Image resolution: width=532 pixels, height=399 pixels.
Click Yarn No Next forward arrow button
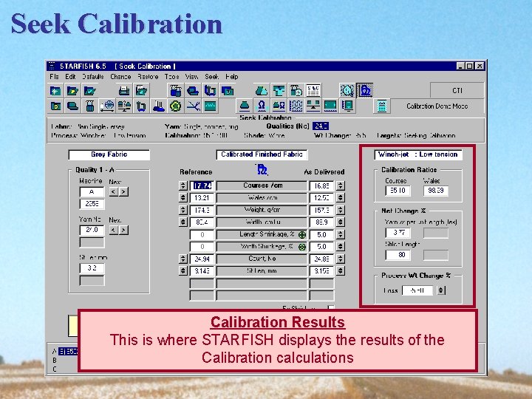pos(124,231)
